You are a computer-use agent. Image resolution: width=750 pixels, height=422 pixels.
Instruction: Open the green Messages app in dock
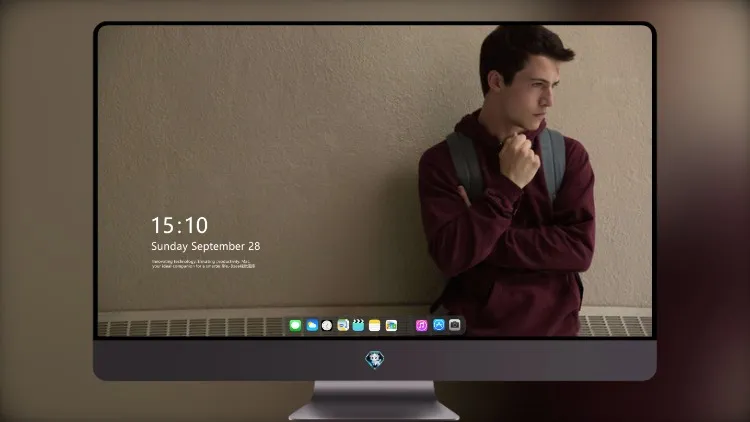(295, 325)
